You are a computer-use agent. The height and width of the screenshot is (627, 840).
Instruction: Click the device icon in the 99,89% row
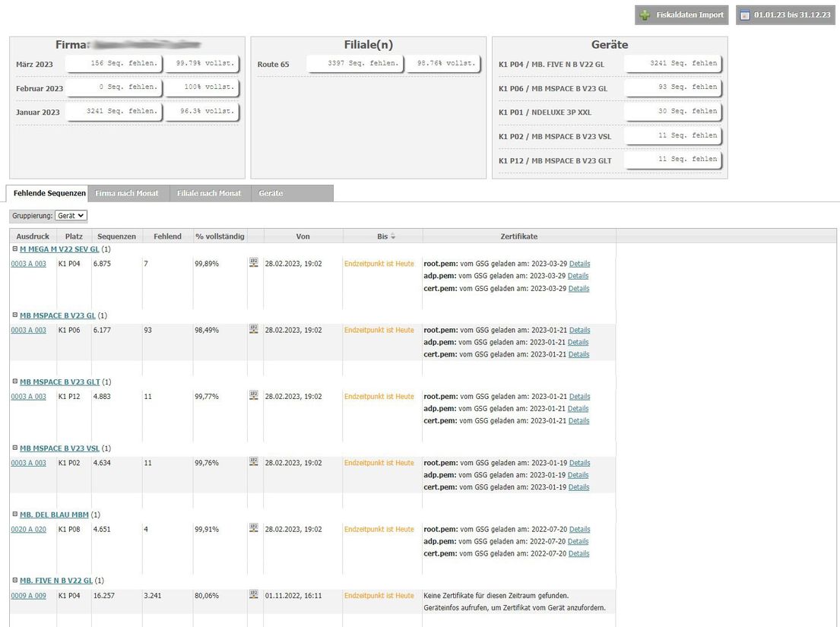pos(254,262)
